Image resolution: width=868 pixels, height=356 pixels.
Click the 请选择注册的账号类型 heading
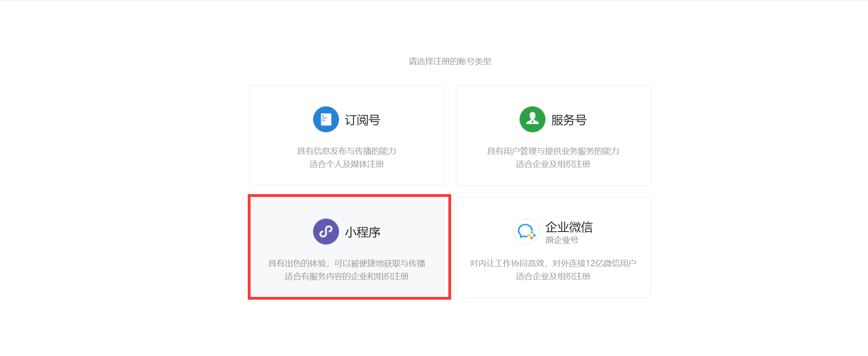pos(450,61)
